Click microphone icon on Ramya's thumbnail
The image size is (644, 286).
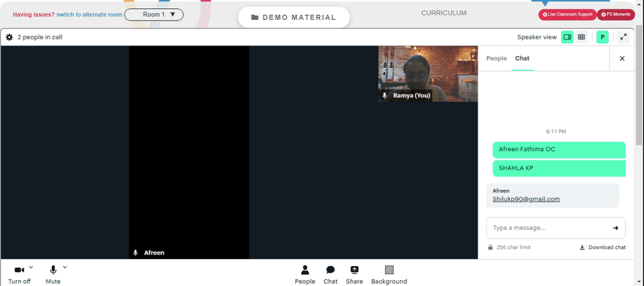pos(385,95)
